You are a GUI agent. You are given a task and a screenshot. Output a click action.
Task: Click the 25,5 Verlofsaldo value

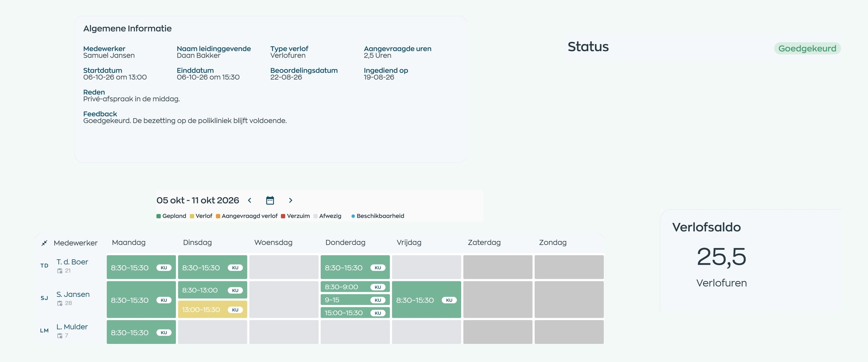(722, 257)
